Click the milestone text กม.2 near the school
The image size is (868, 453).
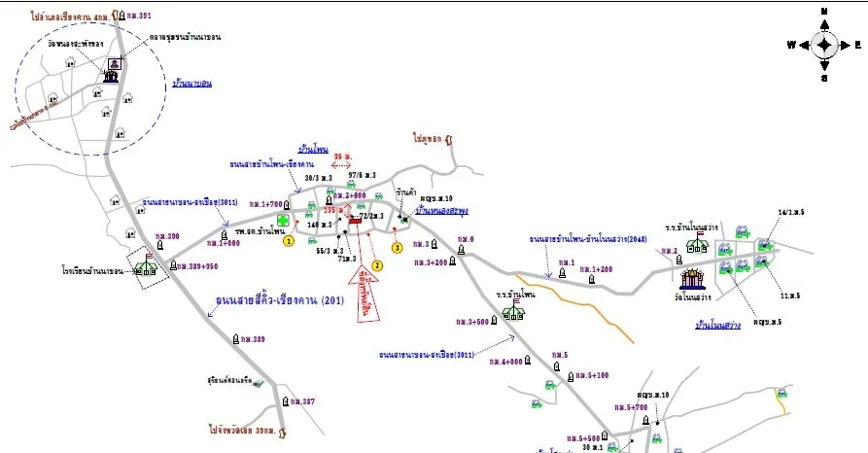[670, 251]
